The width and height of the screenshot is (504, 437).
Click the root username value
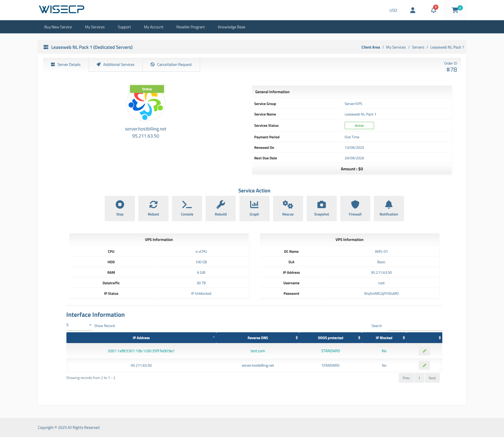(381, 283)
